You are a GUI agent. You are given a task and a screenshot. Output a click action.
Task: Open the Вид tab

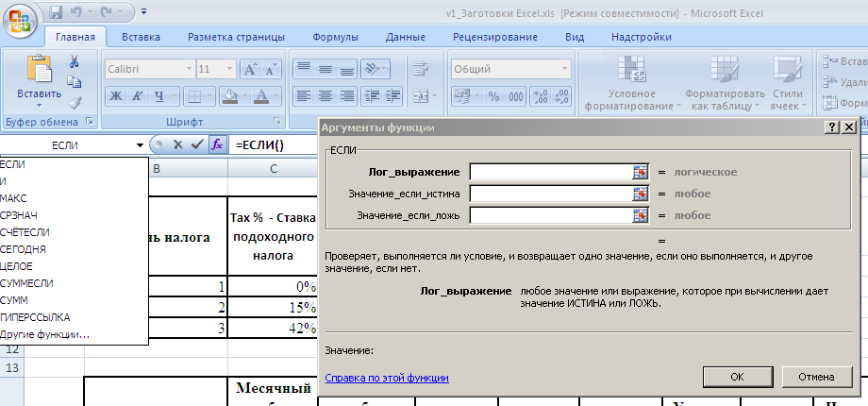(575, 37)
